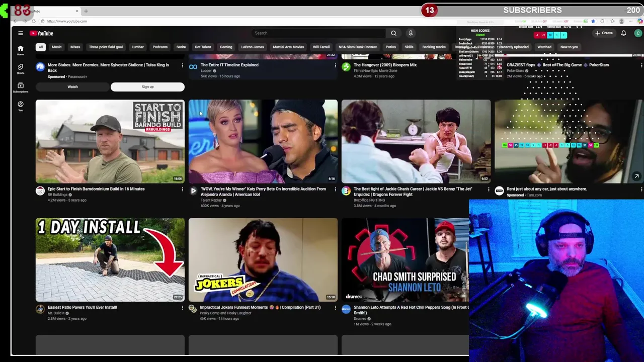This screenshot has width=644, height=362.
Task: Open a new browser tab
Action: coord(86,11)
